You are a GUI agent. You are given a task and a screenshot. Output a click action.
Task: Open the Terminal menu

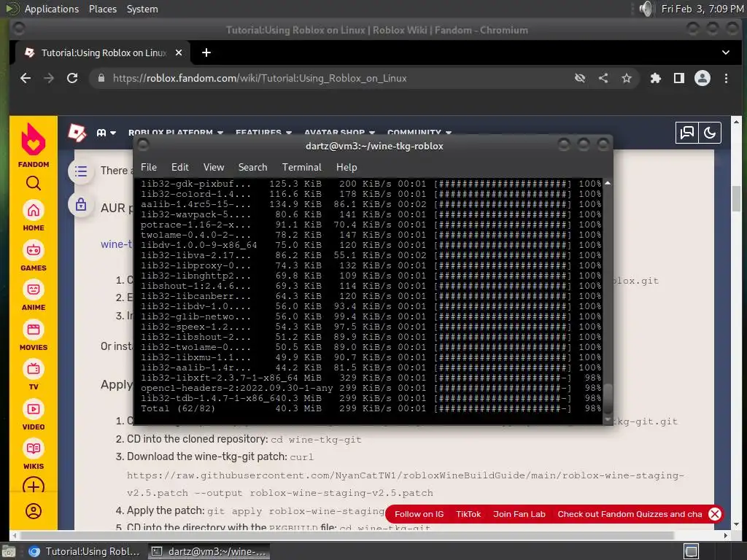click(x=301, y=167)
